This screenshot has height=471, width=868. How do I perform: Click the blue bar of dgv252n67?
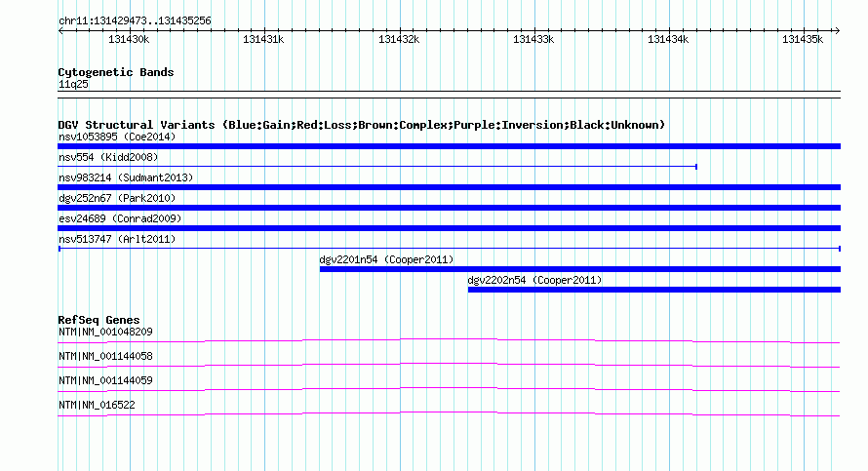[449, 208]
